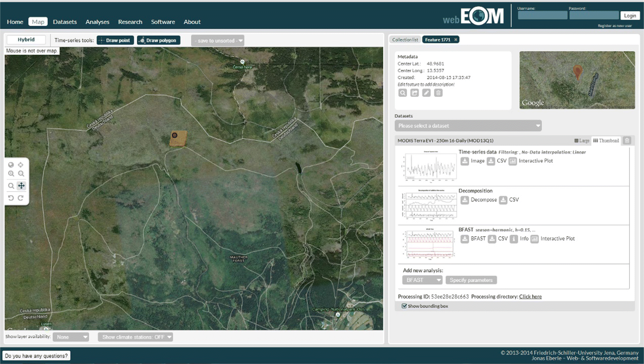Click the BFAST plot thumbnail
Image resolution: width=644 pixels, height=364 pixels.
tap(429, 243)
